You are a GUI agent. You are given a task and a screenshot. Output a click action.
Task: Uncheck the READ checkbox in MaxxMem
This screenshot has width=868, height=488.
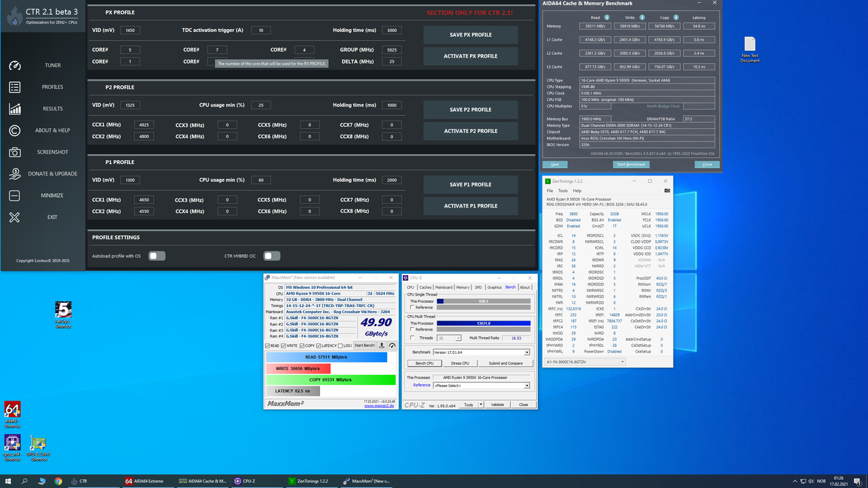[x=267, y=346]
